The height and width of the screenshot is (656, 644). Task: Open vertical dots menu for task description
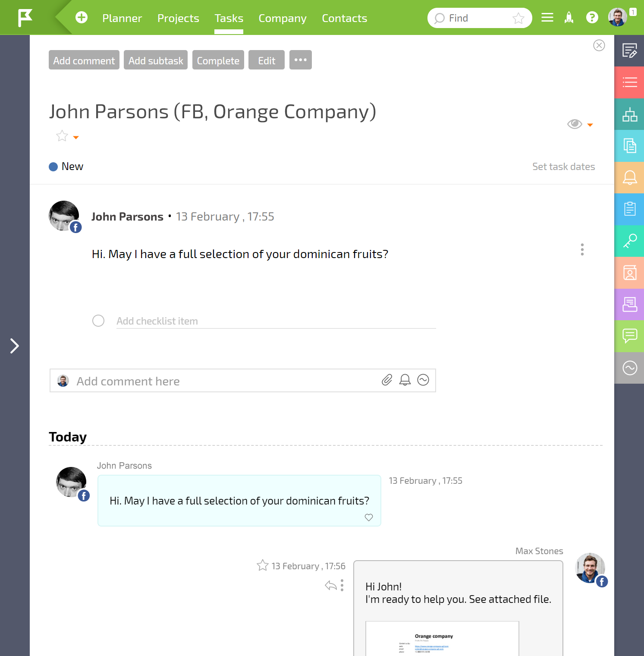point(582,249)
